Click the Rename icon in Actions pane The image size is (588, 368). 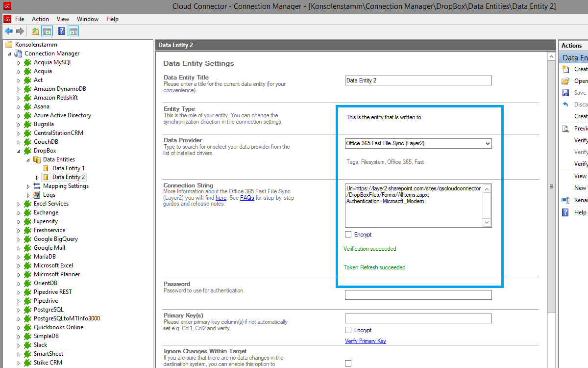pos(565,200)
